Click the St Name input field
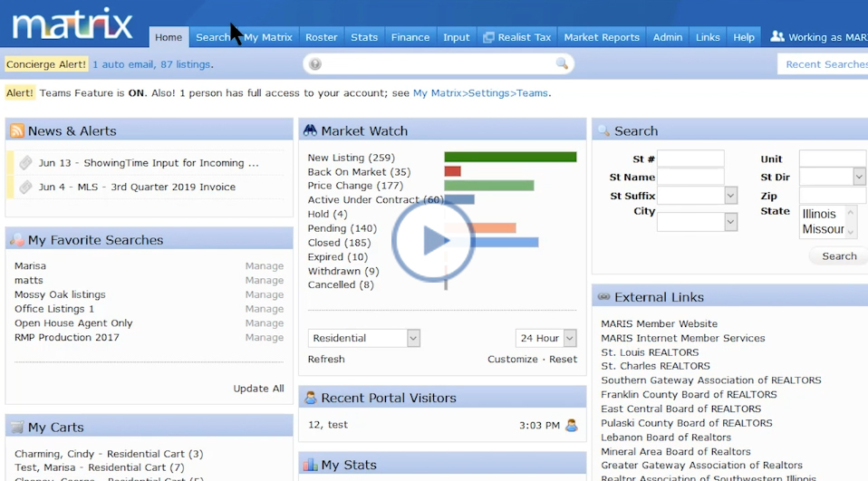This screenshot has width=868, height=481. [x=690, y=178]
